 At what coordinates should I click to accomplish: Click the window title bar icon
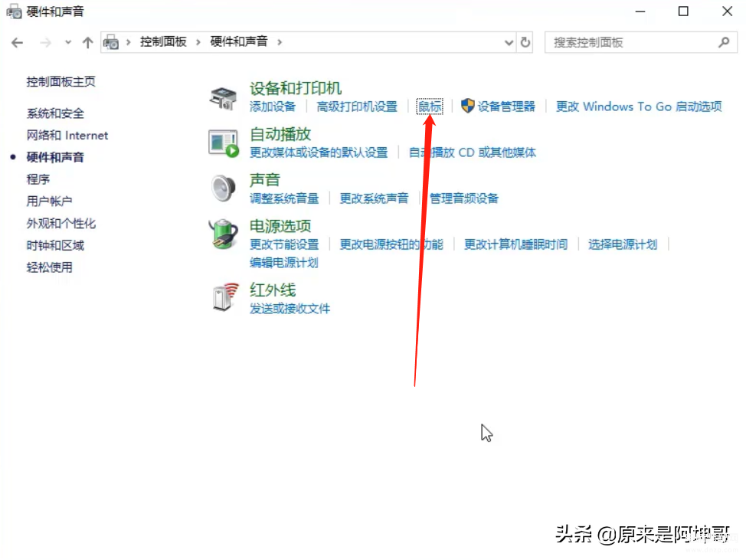coord(14,11)
